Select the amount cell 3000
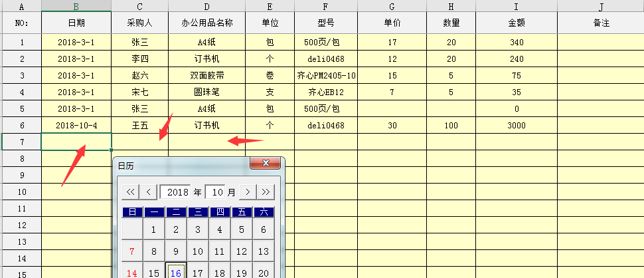The height and width of the screenshot is (278, 644). (517, 126)
